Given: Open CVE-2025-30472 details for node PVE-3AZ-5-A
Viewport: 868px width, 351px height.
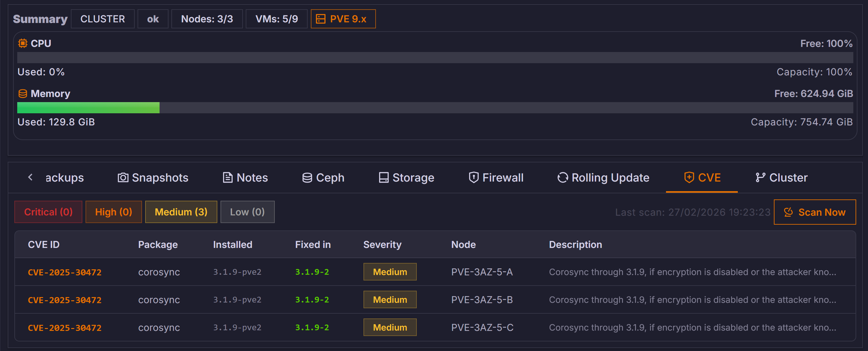Looking at the screenshot, I should click(x=65, y=272).
